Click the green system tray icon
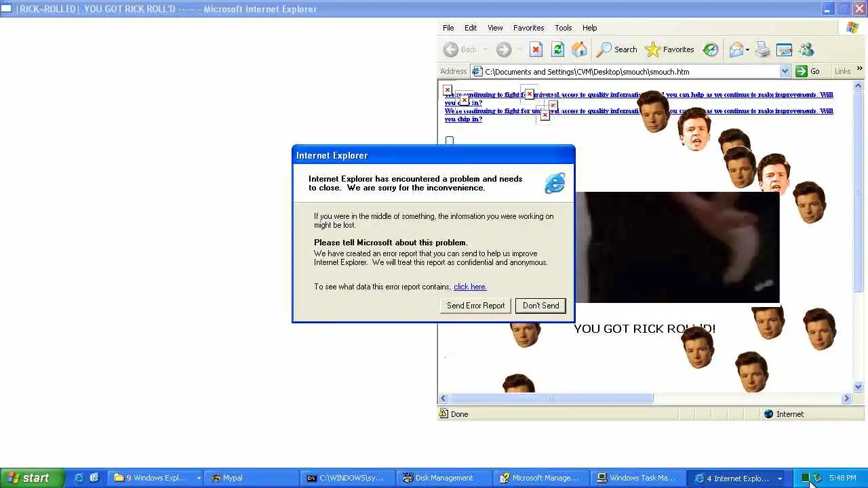 tap(805, 478)
